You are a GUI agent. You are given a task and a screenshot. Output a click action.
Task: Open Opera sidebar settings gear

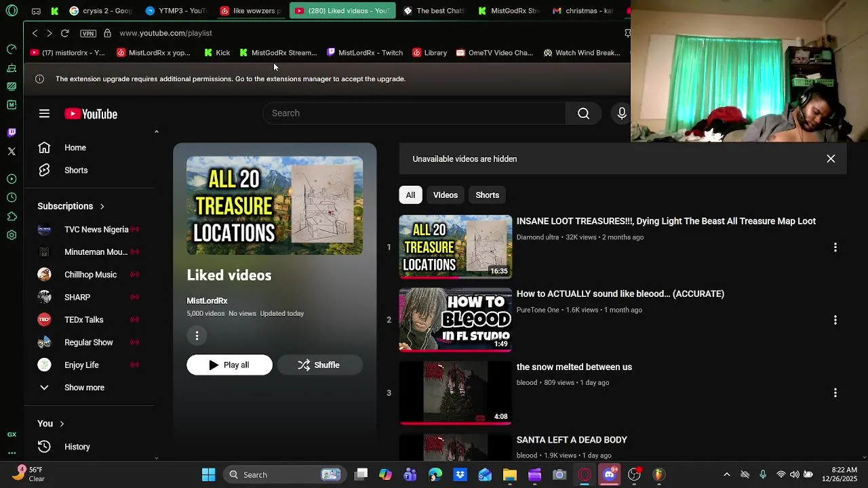[12, 235]
